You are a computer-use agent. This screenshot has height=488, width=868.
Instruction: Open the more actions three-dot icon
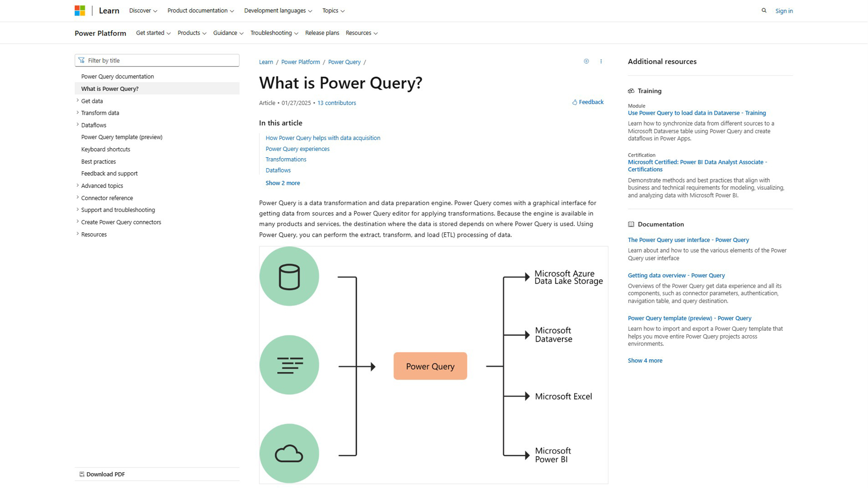601,61
